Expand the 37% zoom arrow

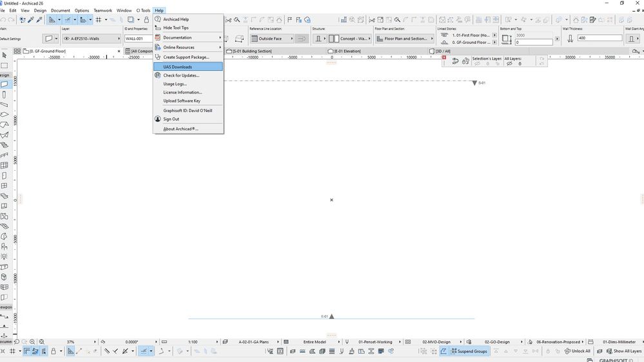[x=95, y=341]
